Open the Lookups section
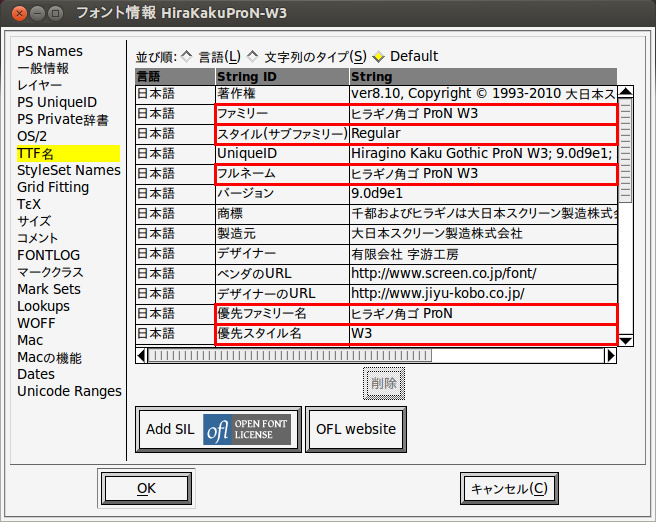This screenshot has height=522, width=656. click(x=44, y=306)
